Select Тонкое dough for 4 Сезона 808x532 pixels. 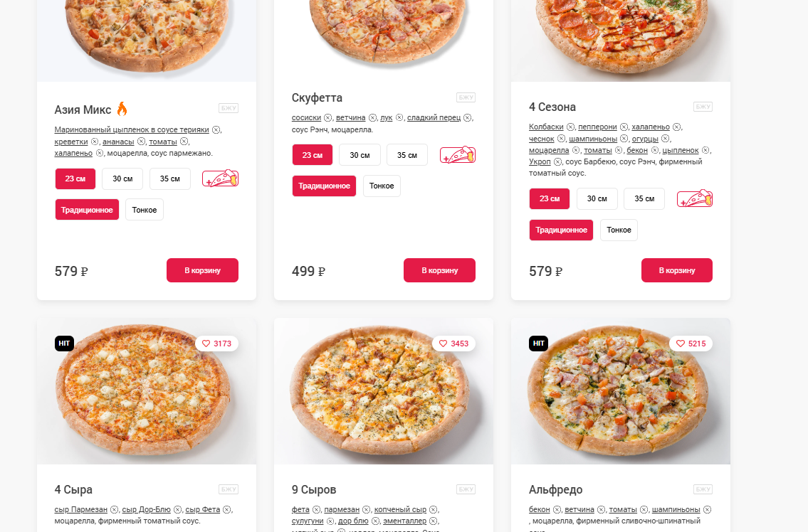619,230
